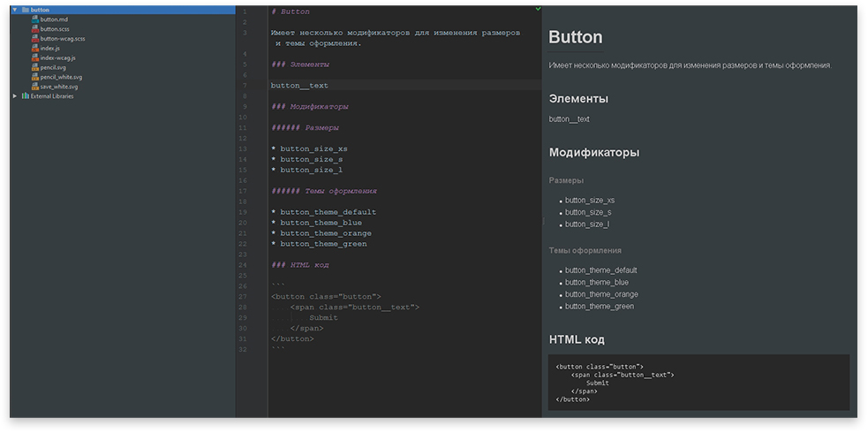
Task: Click '### Элементы' heading in editor
Action: click(x=300, y=65)
